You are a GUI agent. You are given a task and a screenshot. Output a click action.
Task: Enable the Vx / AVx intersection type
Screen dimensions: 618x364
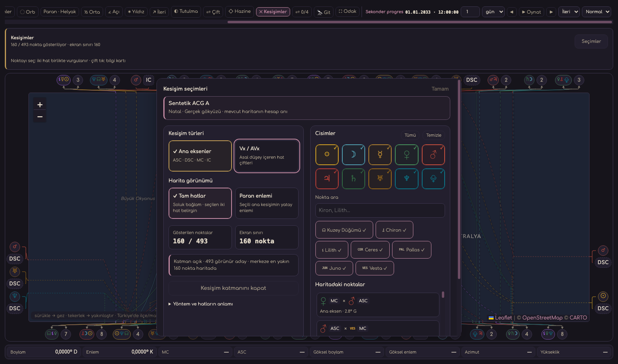click(266, 156)
